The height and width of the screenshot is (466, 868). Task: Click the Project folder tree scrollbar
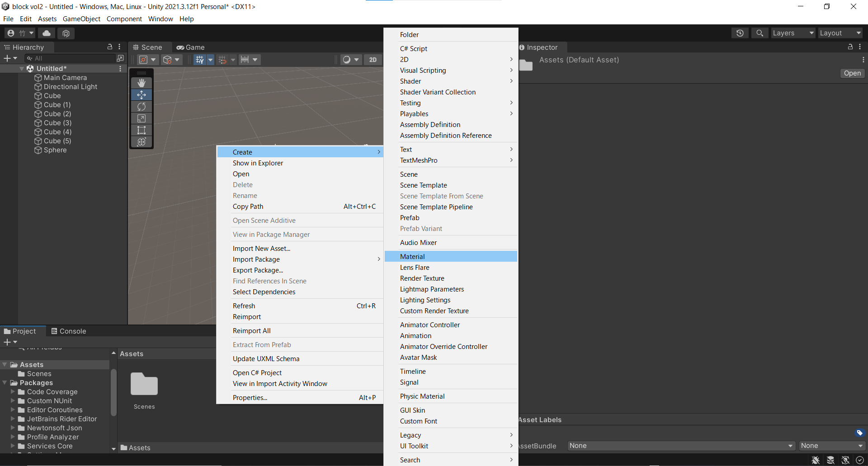click(113, 392)
